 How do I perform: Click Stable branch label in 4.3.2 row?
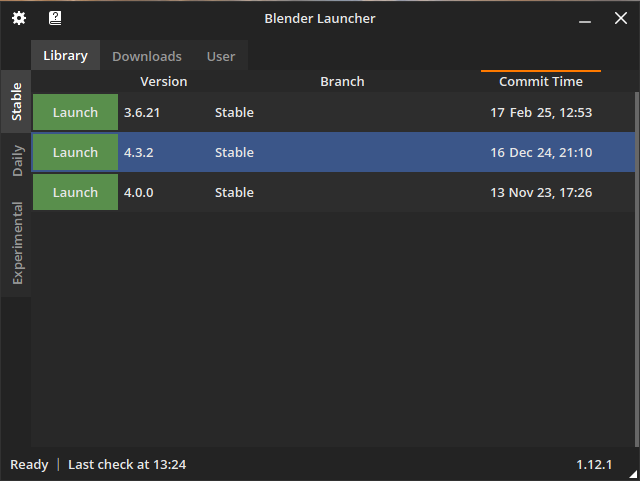tap(234, 153)
